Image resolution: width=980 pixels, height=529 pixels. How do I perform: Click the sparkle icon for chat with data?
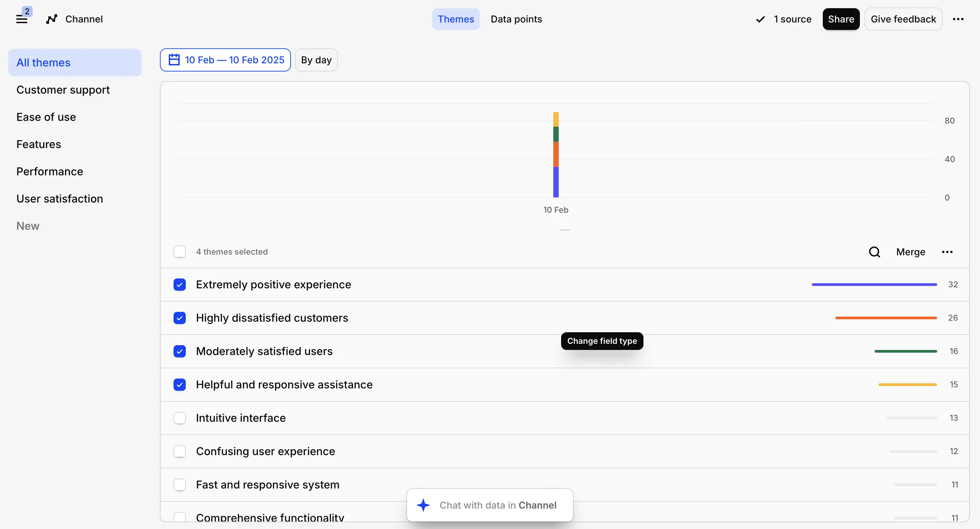[423, 505]
